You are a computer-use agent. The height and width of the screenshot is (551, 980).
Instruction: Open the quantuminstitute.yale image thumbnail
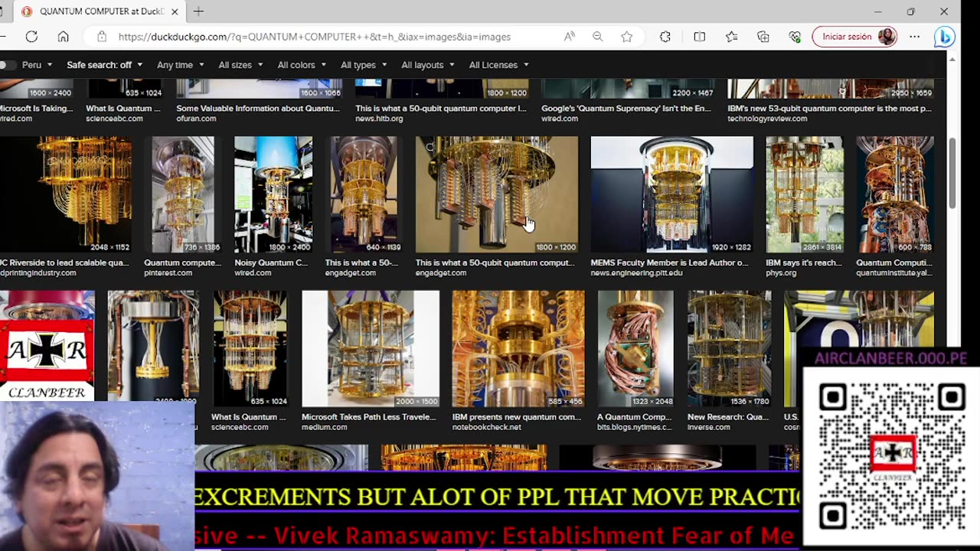click(895, 194)
